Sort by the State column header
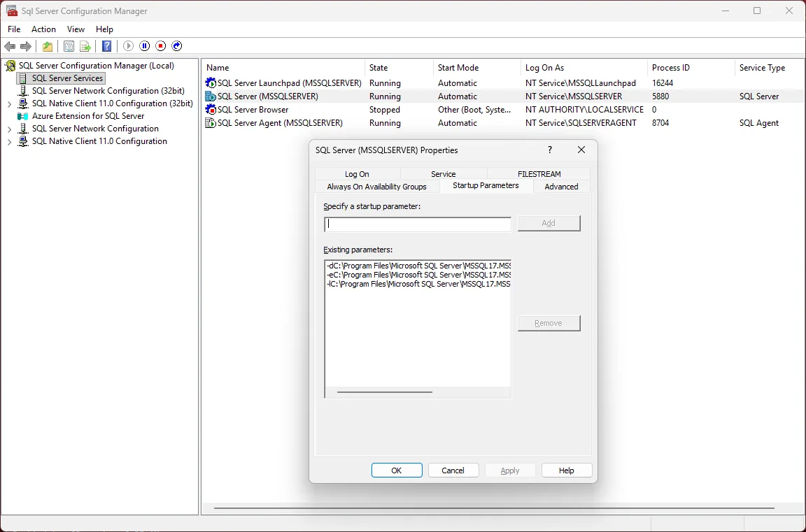Viewport: 806px width, 532px height. click(400, 68)
